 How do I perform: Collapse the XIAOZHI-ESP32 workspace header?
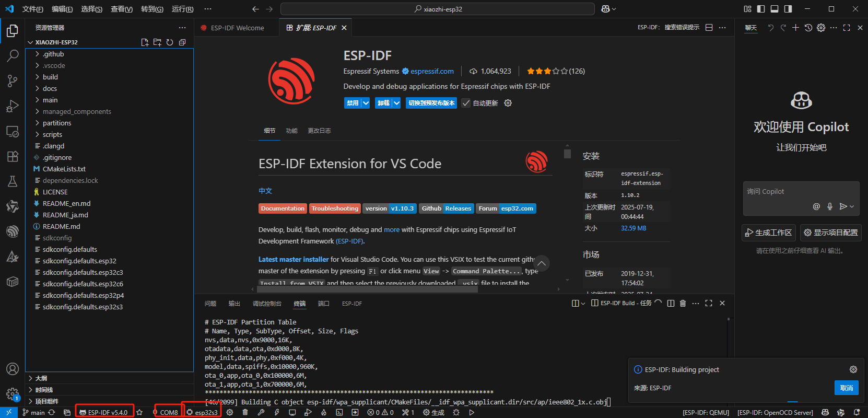coord(56,42)
